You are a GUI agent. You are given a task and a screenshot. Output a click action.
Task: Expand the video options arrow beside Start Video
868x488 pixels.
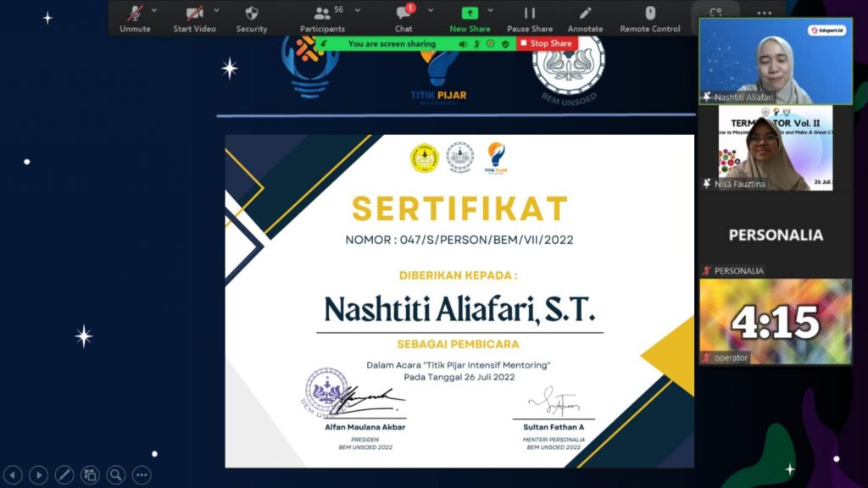tap(217, 11)
